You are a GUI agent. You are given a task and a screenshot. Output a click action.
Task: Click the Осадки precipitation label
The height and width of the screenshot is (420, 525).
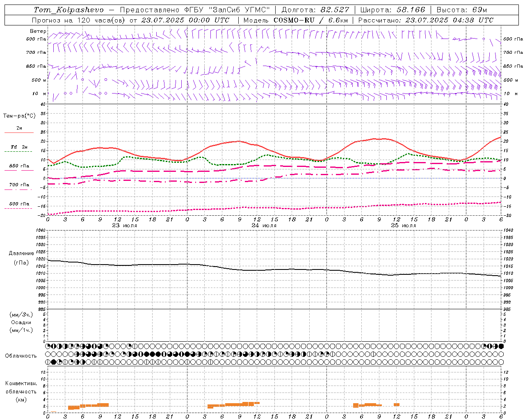[21, 322]
